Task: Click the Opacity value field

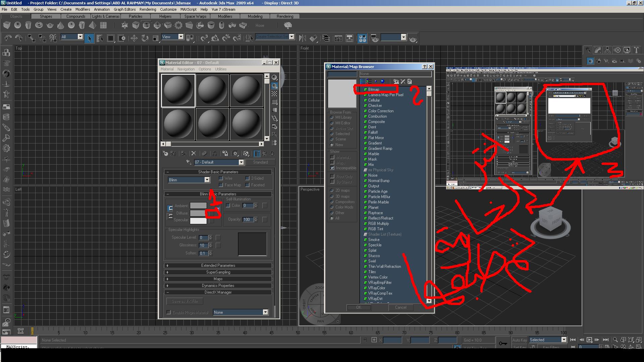Action: [248, 220]
